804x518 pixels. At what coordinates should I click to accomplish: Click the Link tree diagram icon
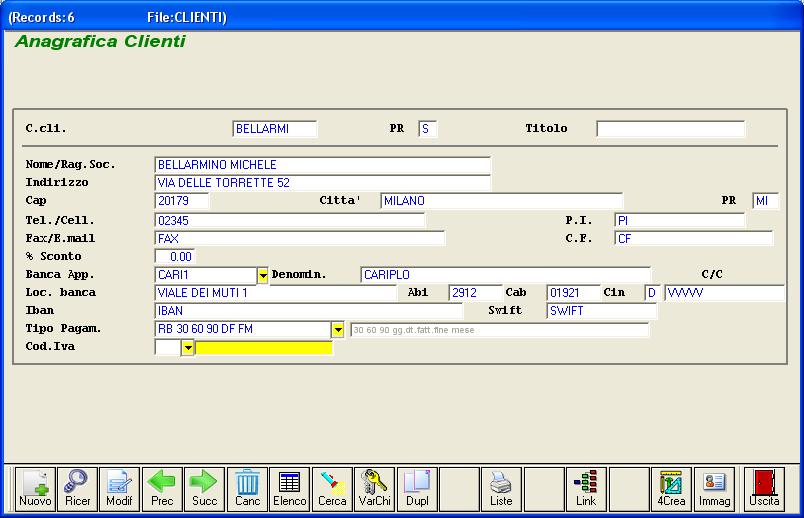[586, 489]
